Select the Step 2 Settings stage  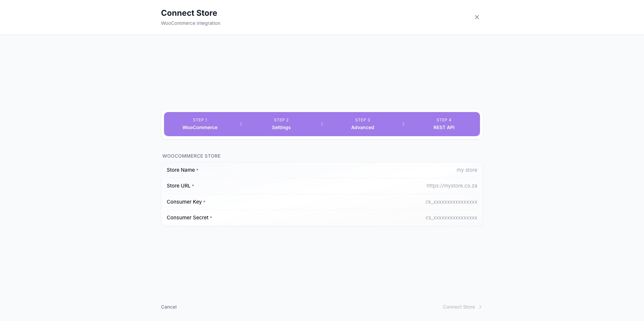coord(281,124)
